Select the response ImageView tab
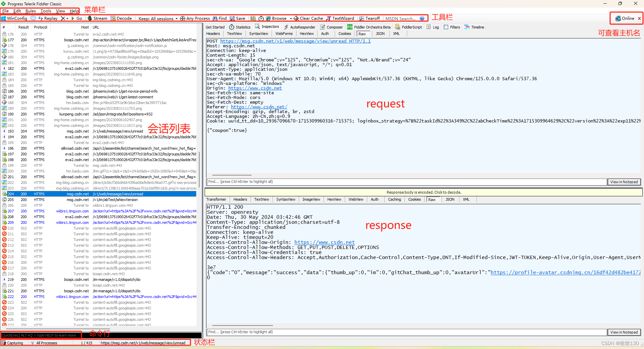The height and width of the screenshot is (349, 644). (311, 199)
